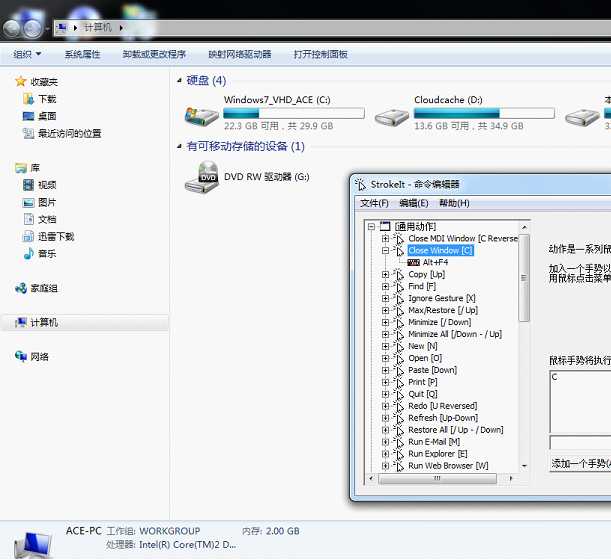Select the Print [P] tree item
Viewport: 611px width, 560px height.
tap(423, 382)
